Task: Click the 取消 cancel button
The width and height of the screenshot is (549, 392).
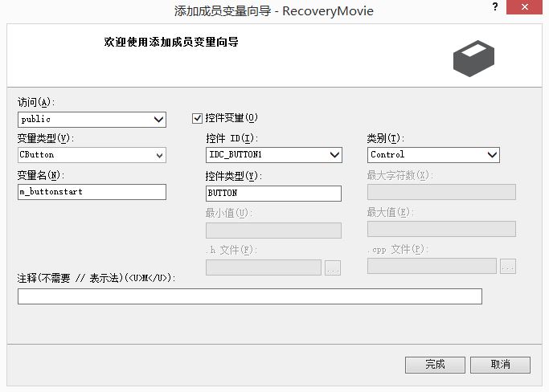Action: pyautogui.click(x=500, y=365)
